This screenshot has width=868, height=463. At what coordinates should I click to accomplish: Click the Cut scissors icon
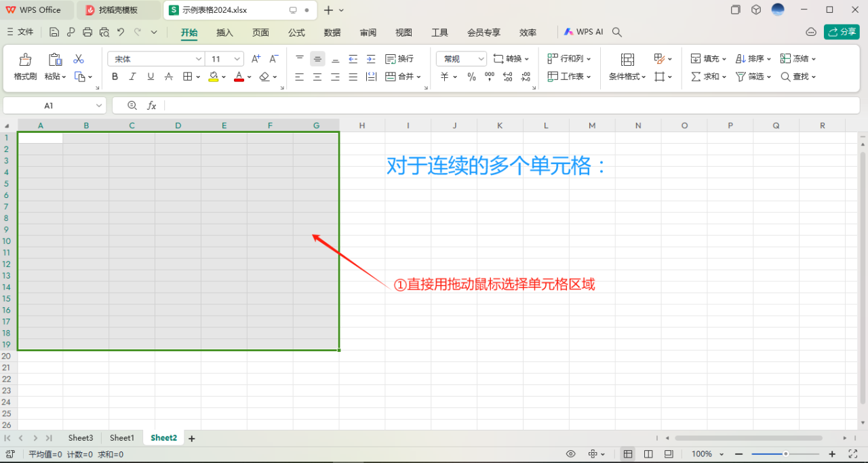coord(79,59)
